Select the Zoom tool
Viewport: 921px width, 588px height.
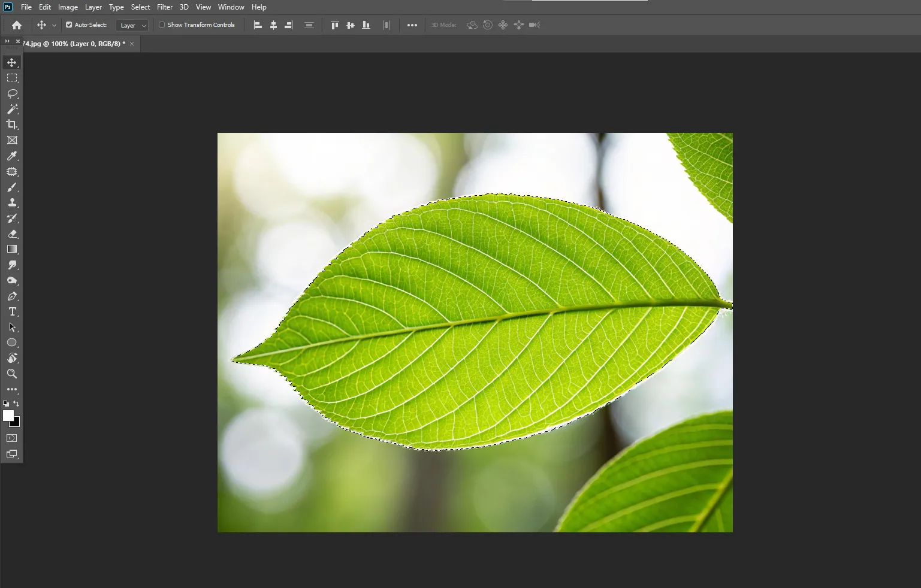click(12, 374)
